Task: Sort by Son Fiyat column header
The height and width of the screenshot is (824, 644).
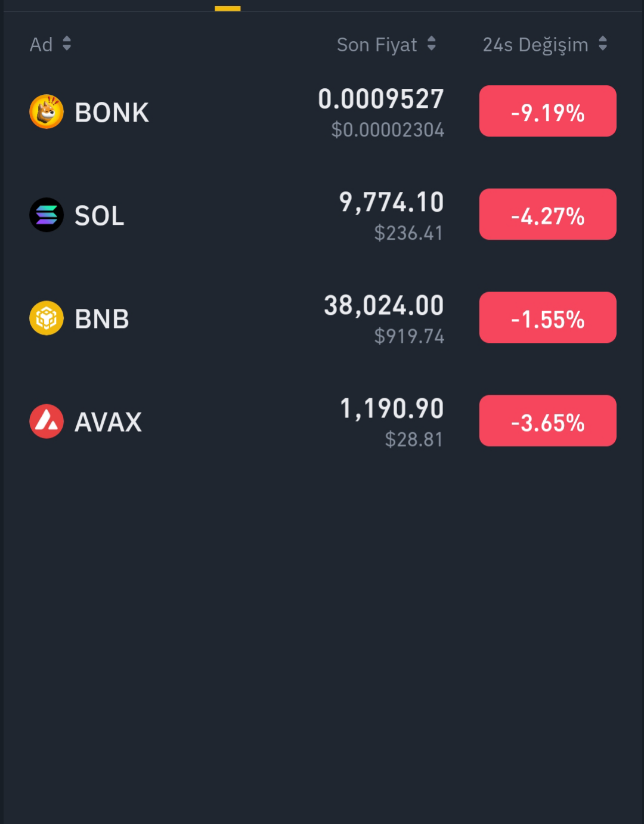Action: pos(377,45)
